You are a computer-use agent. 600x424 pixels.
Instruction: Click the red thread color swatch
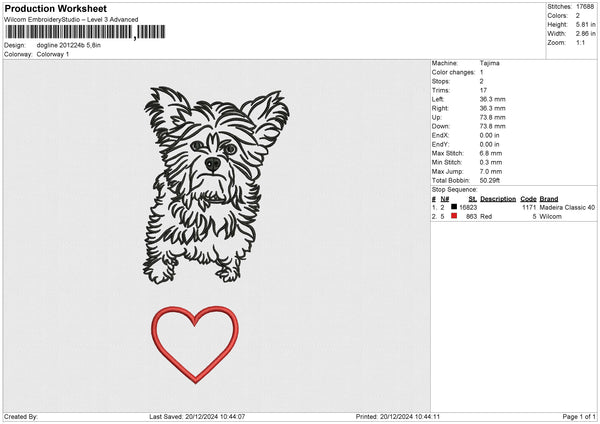tap(454, 216)
